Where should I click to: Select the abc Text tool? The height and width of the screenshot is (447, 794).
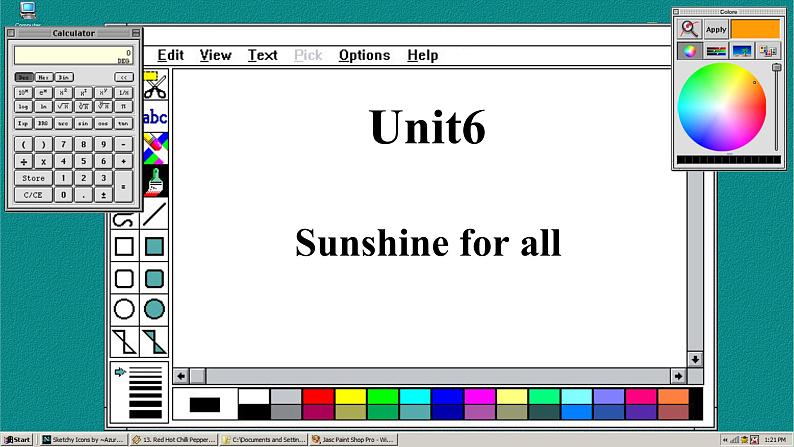point(155,117)
